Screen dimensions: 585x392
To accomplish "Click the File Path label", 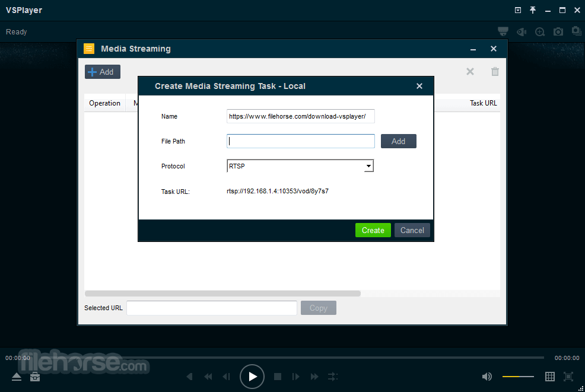I will pos(173,141).
